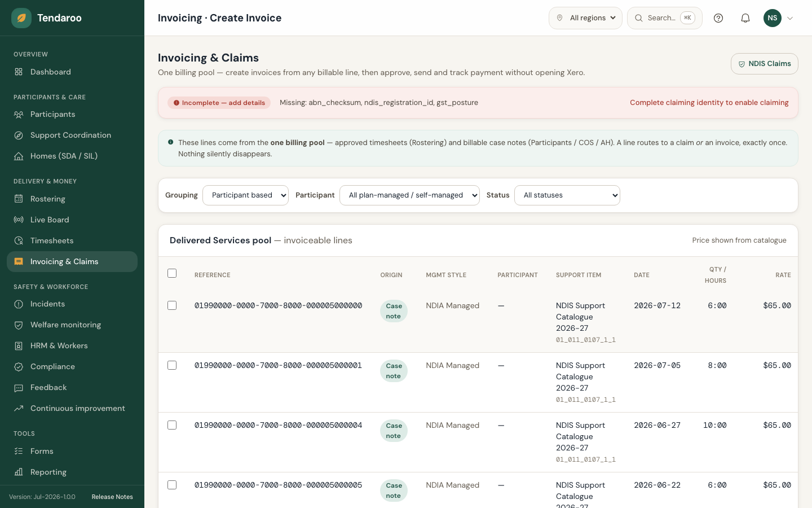Click the NS user avatar

(773, 18)
